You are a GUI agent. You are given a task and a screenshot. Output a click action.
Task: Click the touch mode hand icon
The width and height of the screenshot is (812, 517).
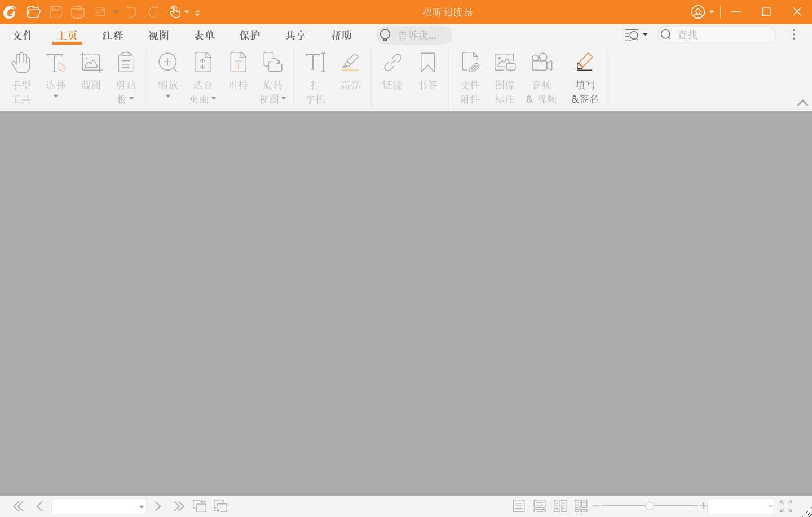[x=175, y=12]
